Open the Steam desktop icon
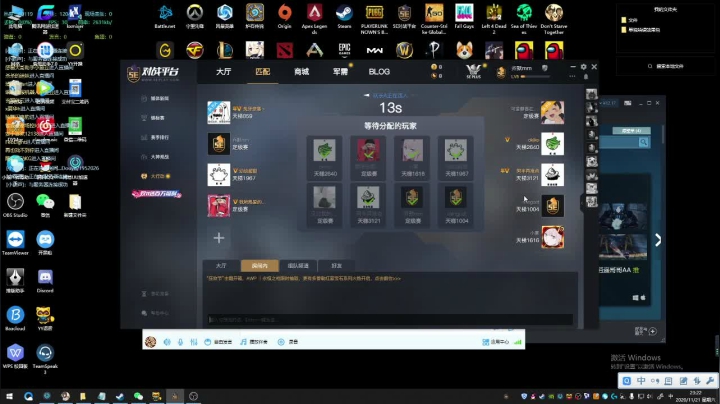Screen dimensions: 720x404 tap(344, 17)
